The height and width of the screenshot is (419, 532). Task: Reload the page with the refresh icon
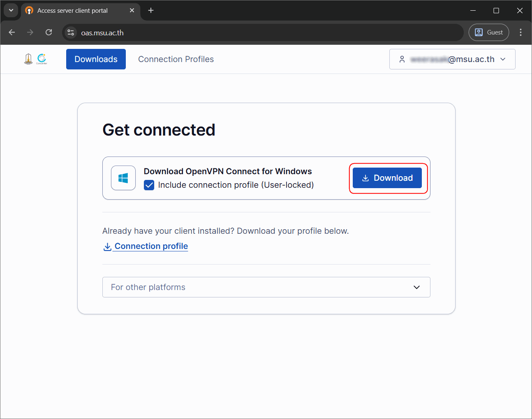[x=49, y=32]
